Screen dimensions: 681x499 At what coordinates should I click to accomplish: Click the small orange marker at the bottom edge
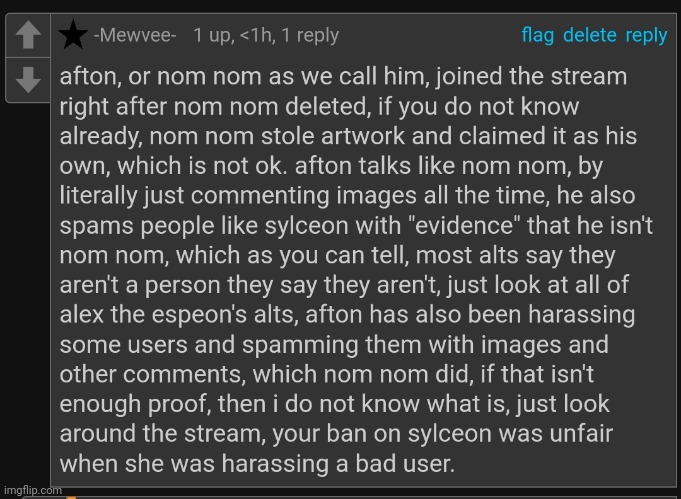click(71, 498)
